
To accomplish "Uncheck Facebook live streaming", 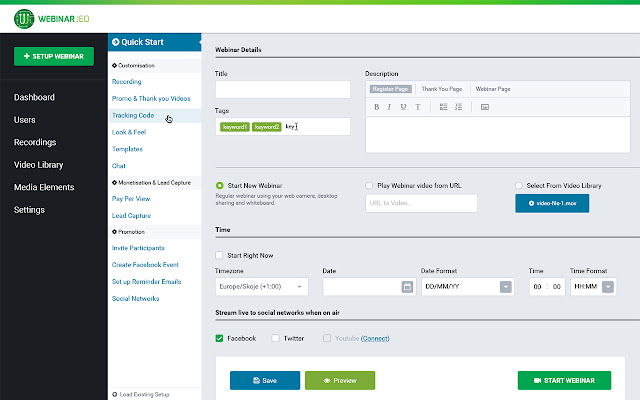I will coord(219,338).
